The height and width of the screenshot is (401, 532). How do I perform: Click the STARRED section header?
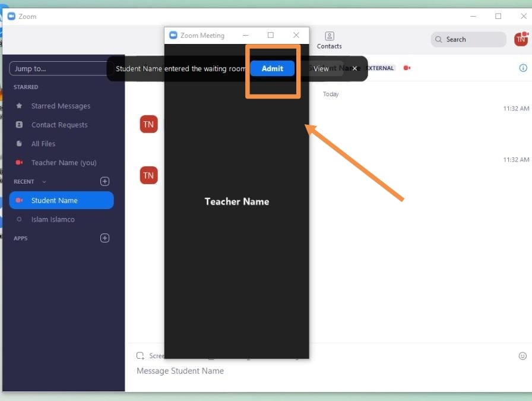point(26,87)
